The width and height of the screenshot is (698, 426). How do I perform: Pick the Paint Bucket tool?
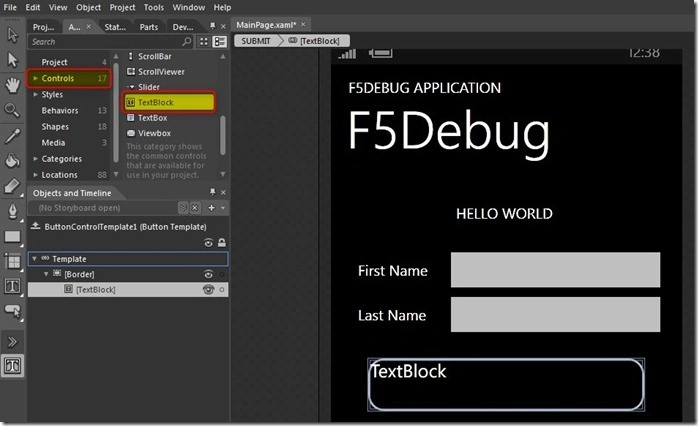tap(12, 161)
